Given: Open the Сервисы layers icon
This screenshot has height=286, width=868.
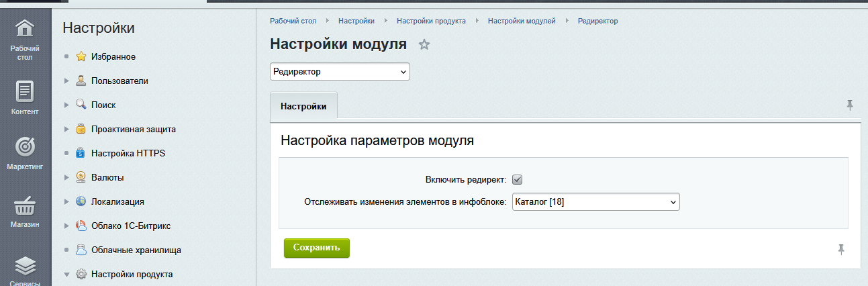Looking at the screenshot, I should click(25, 266).
